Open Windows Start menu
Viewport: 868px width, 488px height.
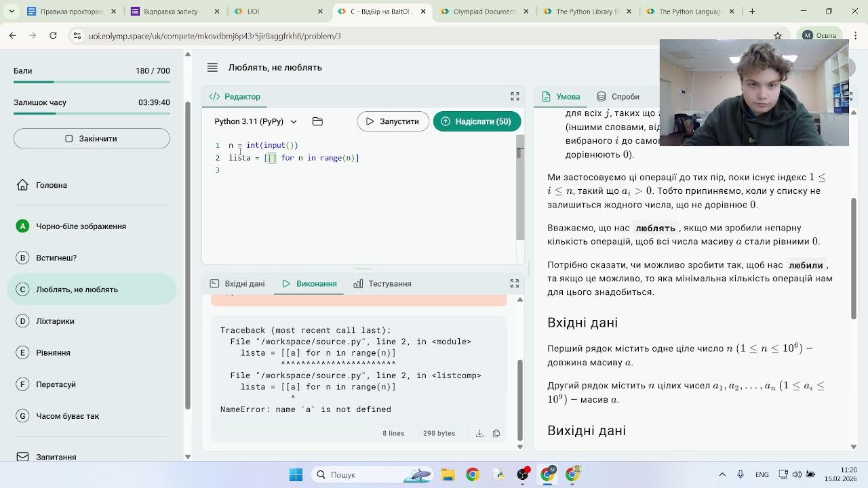296,474
